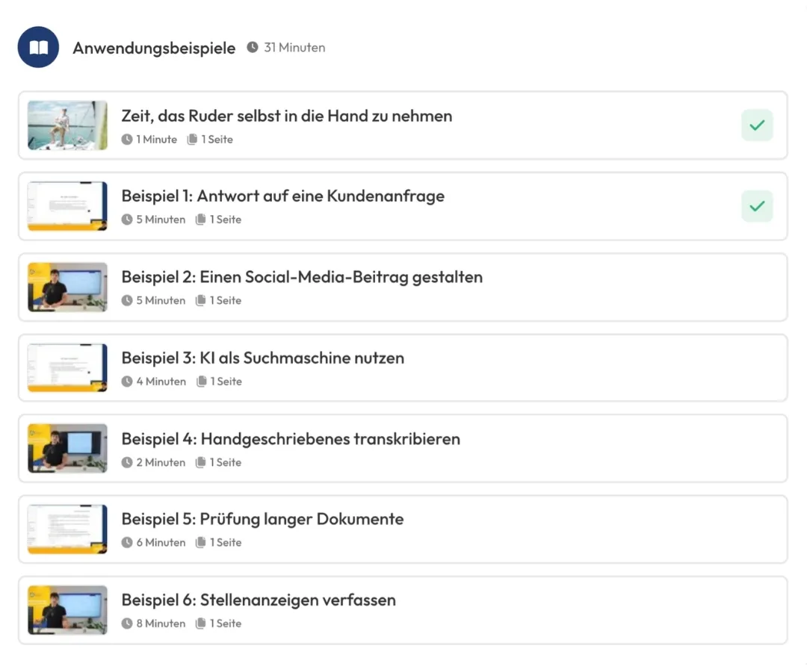Click the 5 Minuten duration label of Beispiel 1
Viewport: 807px width, 672px height.
coord(159,220)
